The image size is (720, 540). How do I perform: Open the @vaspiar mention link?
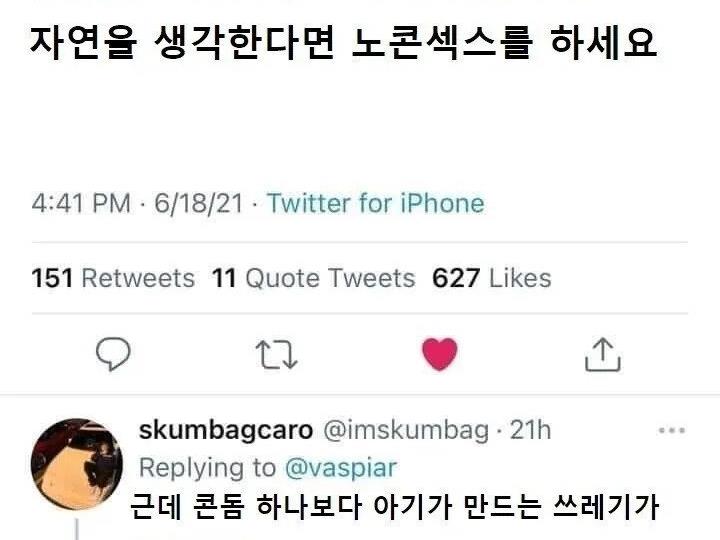(341, 467)
